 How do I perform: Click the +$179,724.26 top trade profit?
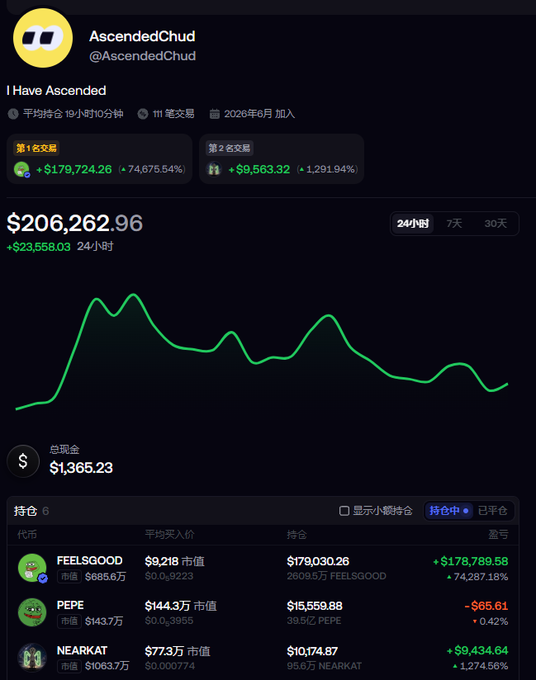[74, 169]
